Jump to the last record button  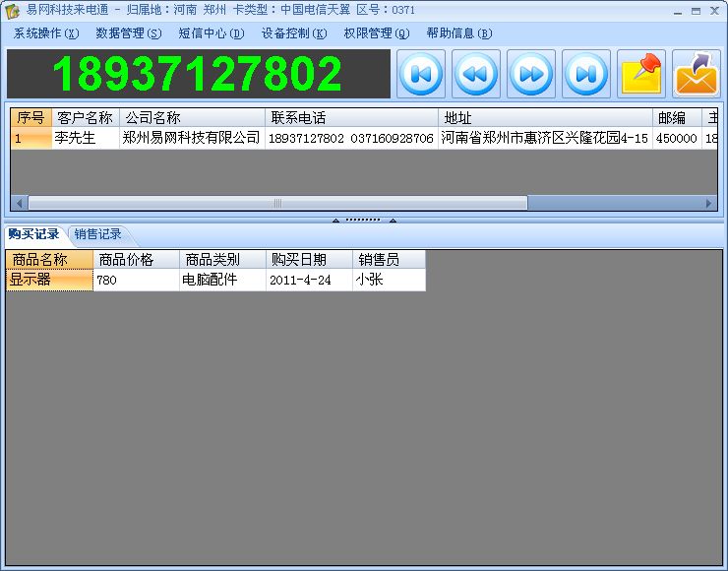pos(586,74)
